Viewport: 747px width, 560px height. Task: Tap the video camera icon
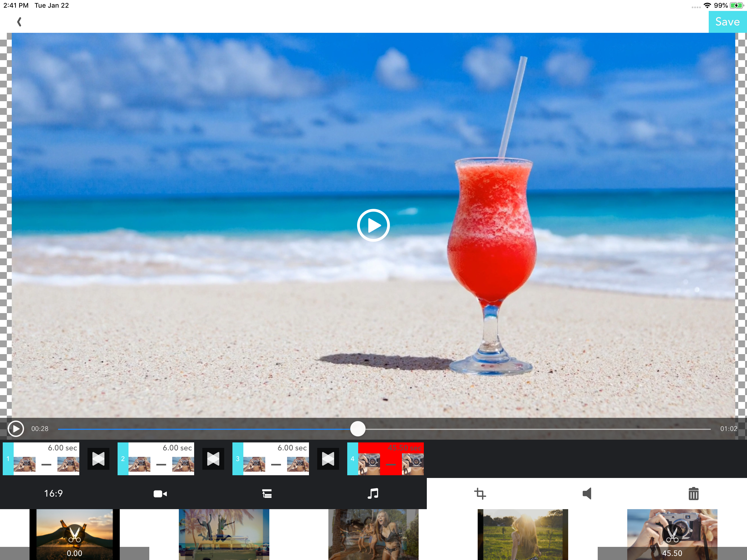(160, 494)
